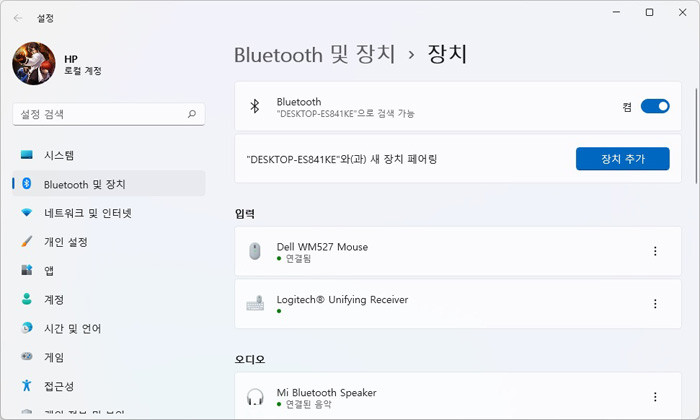700x420 pixels.
Task: Click the search magnifier icon
Action: [192, 114]
